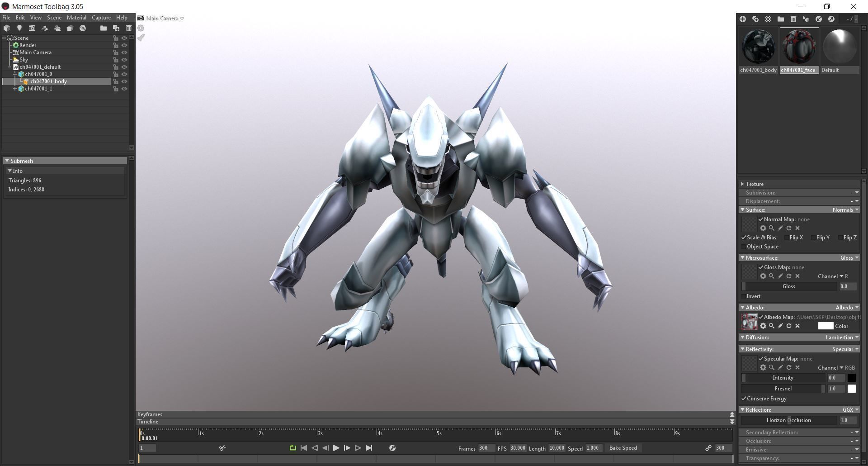Viewport: 868px width, 466px height.
Task: Hide the ch047001_body submesh
Action: pyautogui.click(x=124, y=81)
